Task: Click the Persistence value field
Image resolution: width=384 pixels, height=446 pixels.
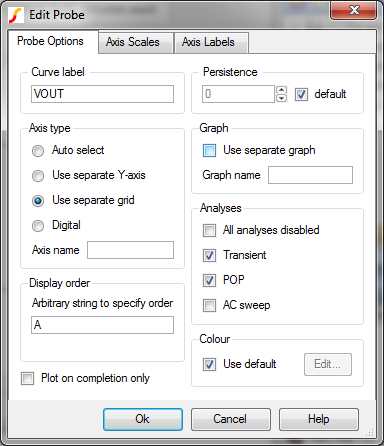Action: pos(238,94)
